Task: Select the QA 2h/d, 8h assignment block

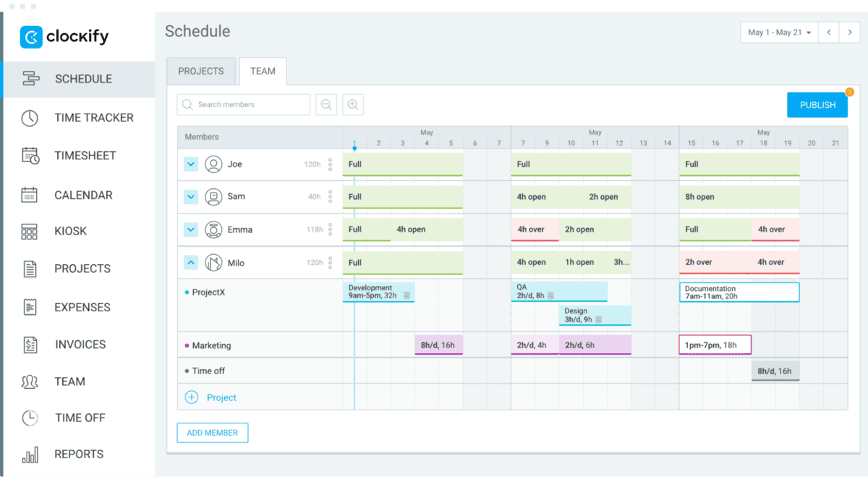Action: [x=559, y=292]
